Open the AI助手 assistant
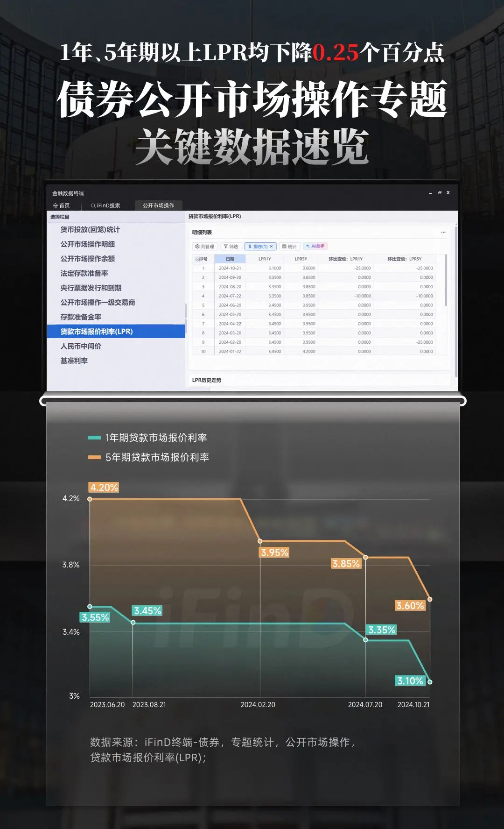 coord(315,246)
